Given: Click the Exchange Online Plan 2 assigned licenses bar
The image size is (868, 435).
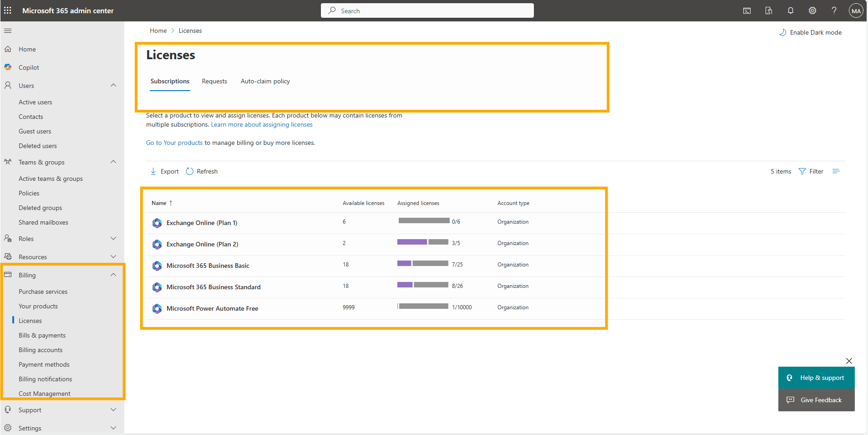Looking at the screenshot, I should (x=424, y=242).
